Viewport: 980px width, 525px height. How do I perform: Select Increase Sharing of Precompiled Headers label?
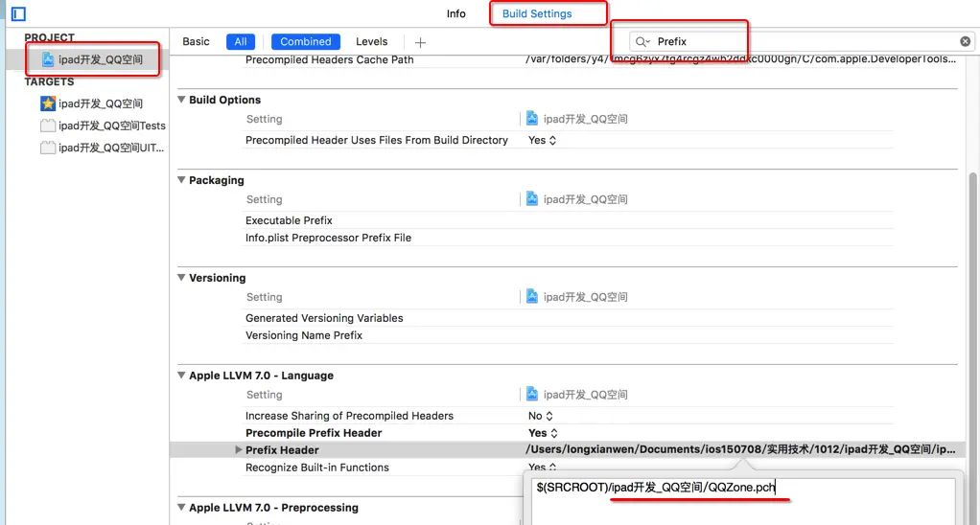pyautogui.click(x=349, y=416)
